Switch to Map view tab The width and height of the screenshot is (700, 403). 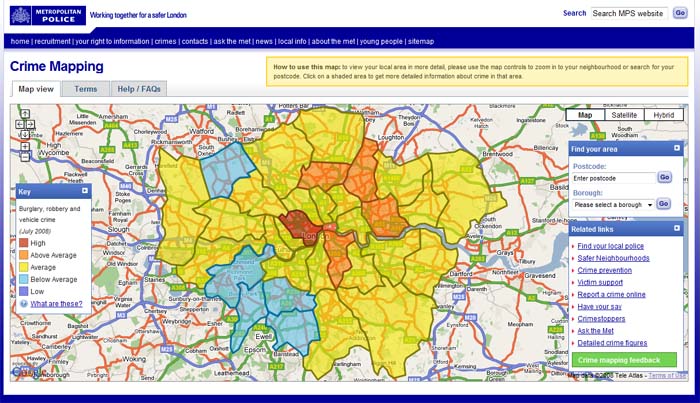tap(36, 89)
